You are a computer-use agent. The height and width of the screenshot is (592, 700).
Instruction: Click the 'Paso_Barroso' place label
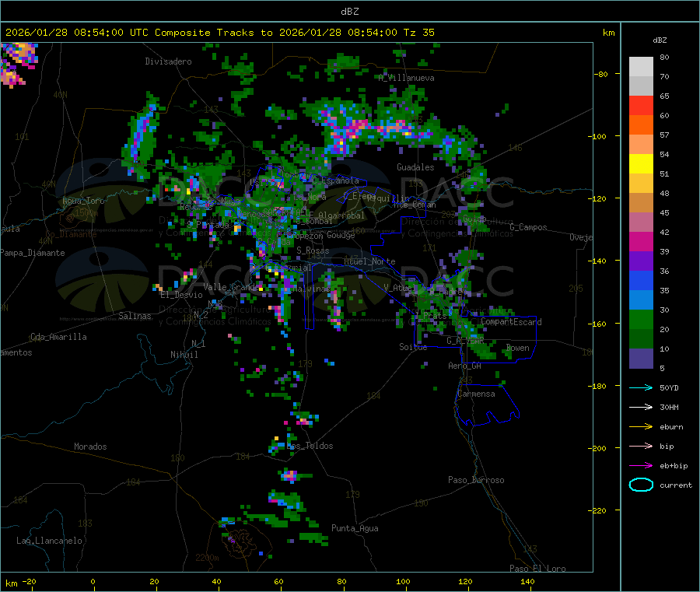pos(476,480)
